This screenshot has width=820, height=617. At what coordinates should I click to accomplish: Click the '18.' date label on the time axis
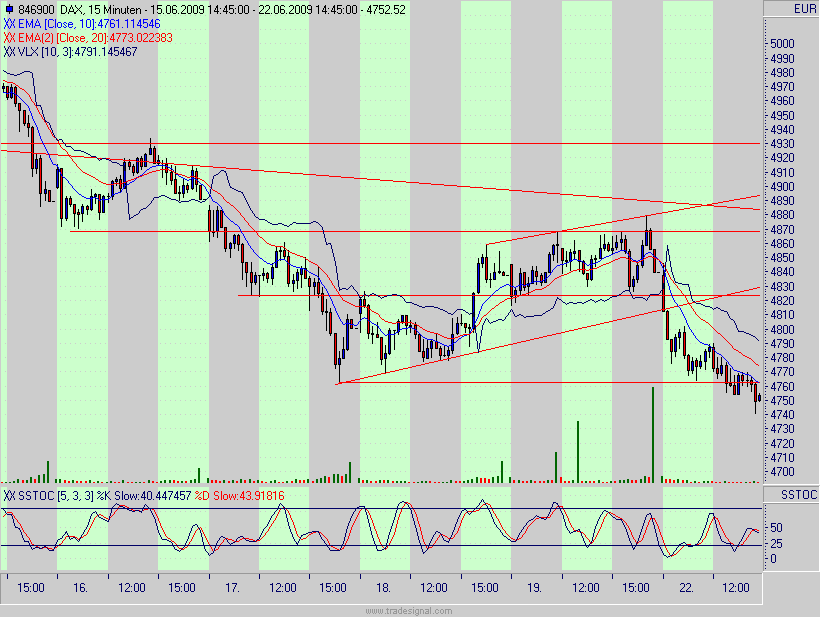(x=383, y=588)
